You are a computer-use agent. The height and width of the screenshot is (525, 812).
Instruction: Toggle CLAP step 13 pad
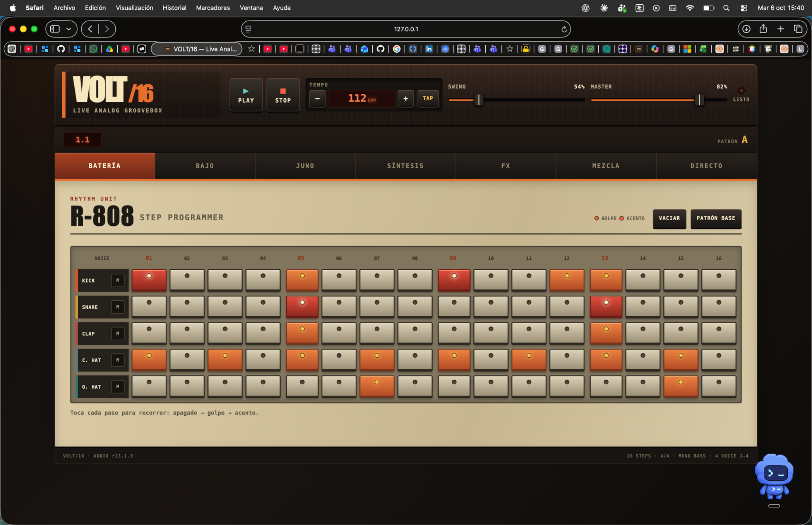pyautogui.click(x=606, y=333)
